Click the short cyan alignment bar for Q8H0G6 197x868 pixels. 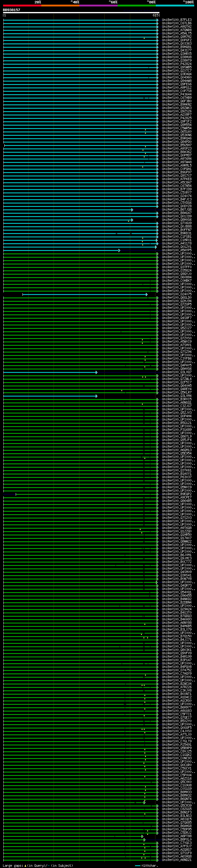click(x=68, y=220)
